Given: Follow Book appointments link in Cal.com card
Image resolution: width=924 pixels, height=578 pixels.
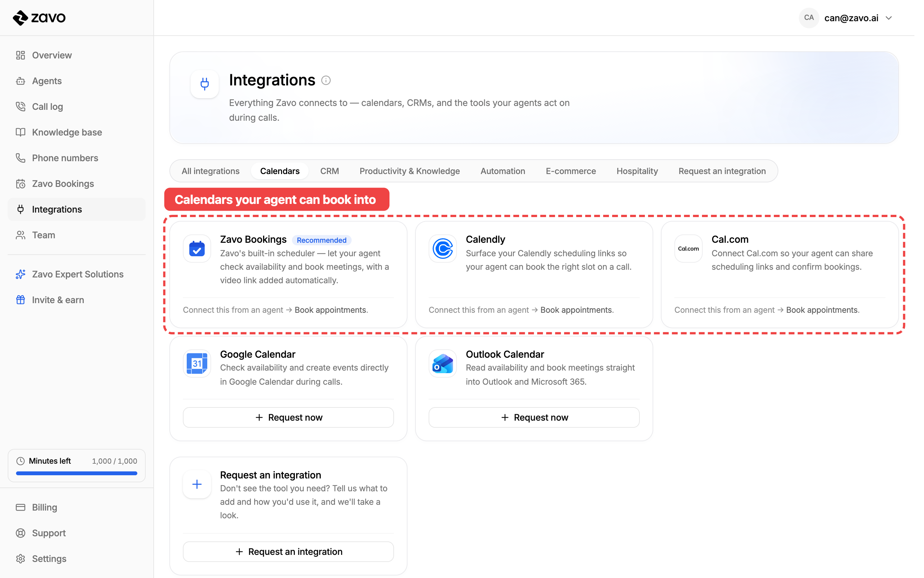Looking at the screenshot, I should (822, 310).
